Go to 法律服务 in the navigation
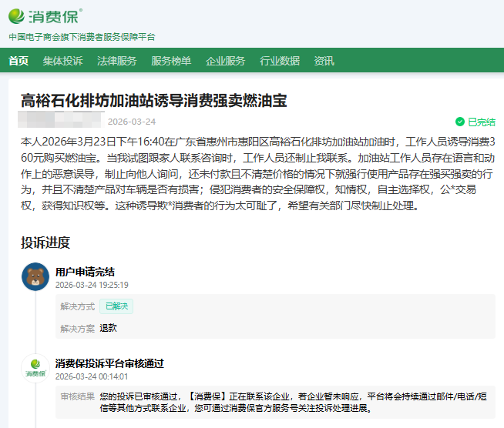The height and width of the screenshot is (428, 504). click(117, 61)
